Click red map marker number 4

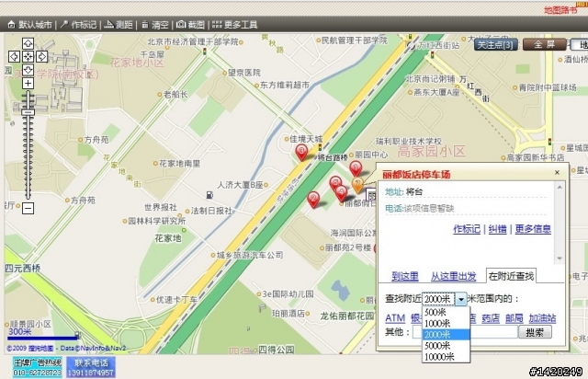coord(341,193)
